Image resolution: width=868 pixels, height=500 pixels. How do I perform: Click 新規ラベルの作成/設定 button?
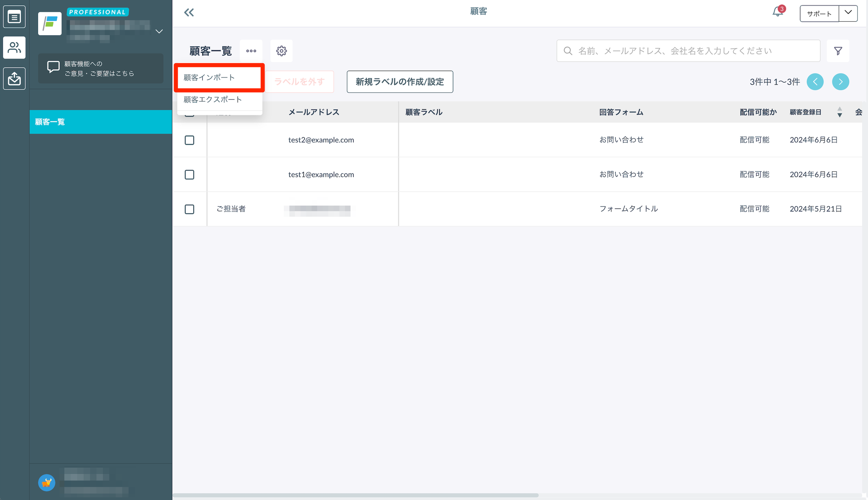coord(400,82)
